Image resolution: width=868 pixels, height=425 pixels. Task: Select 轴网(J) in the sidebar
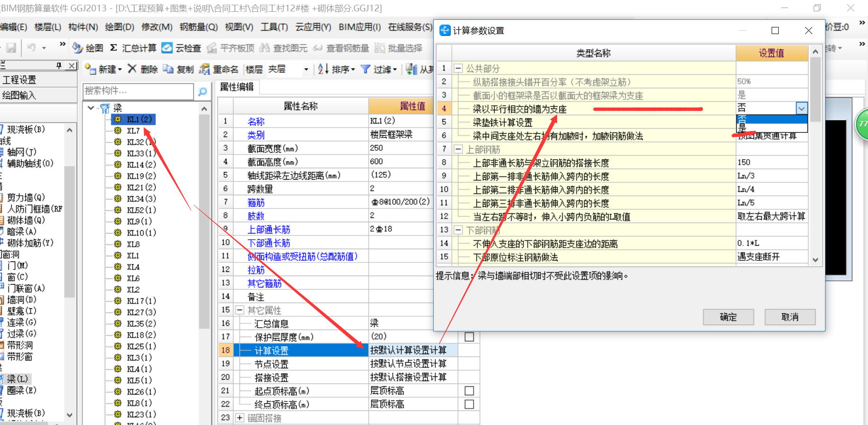(x=22, y=152)
